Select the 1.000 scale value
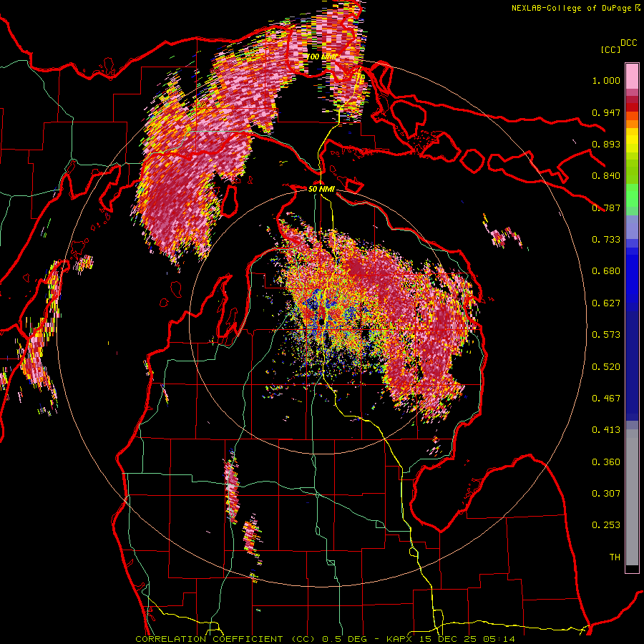Image resolution: width=644 pixels, height=644 pixels. coord(606,80)
